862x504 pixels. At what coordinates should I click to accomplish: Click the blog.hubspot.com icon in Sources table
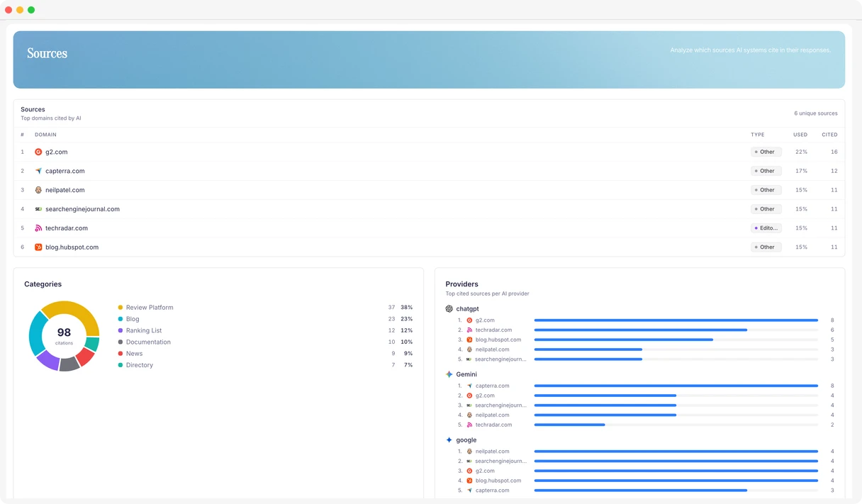[38, 247]
